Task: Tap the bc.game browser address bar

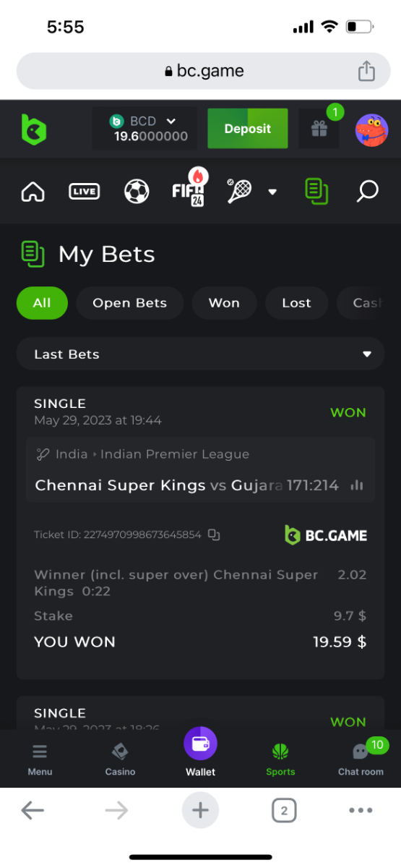Action: pyautogui.click(x=200, y=71)
